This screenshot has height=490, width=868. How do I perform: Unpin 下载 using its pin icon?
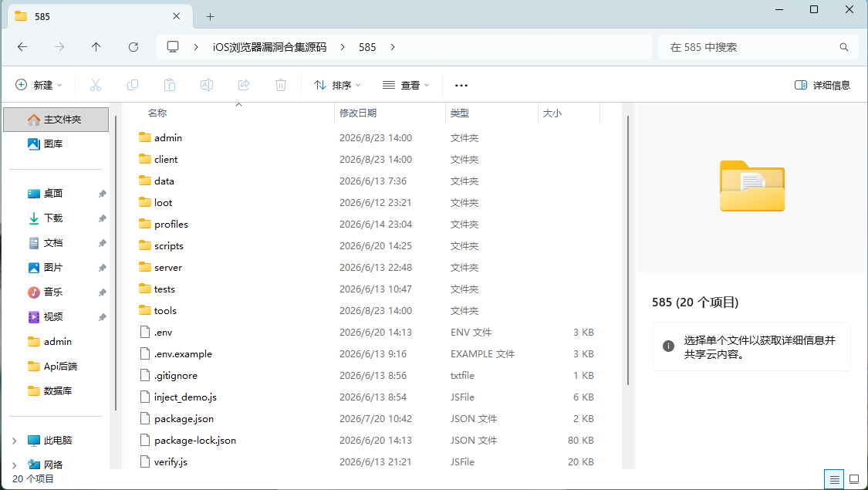tap(102, 218)
